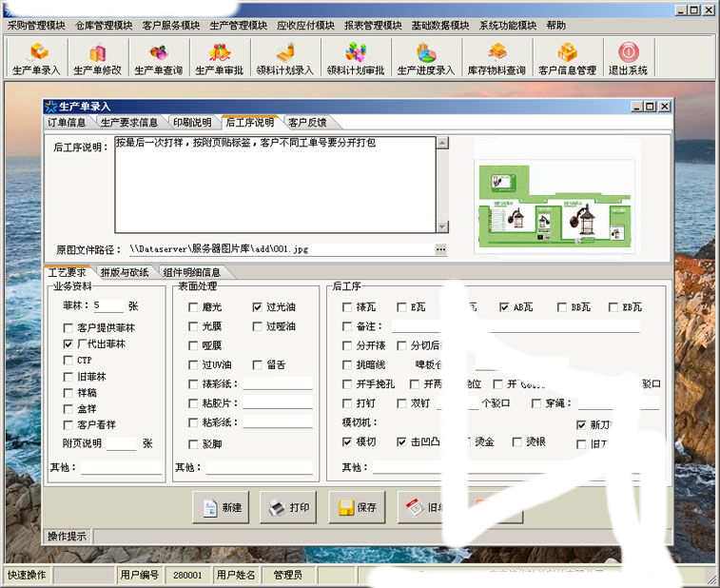
Task: Open the 应收应付模块 menu
Action: click(x=305, y=26)
